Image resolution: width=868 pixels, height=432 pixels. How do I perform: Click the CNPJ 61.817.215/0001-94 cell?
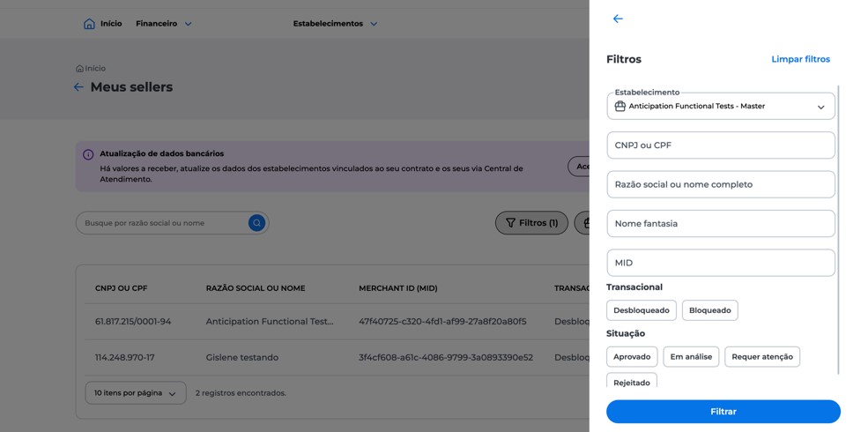(133, 321)
